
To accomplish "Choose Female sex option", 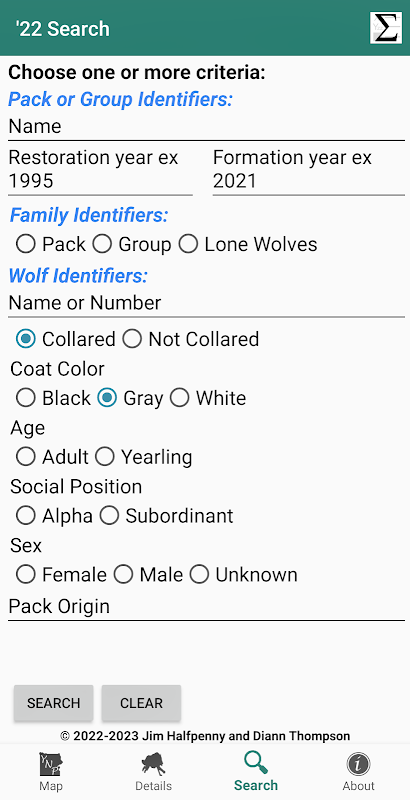I will [x=25, y=575].
